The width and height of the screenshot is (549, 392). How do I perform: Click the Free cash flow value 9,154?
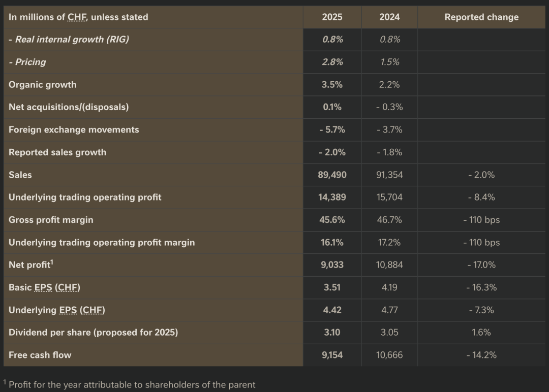click(332, 355)
